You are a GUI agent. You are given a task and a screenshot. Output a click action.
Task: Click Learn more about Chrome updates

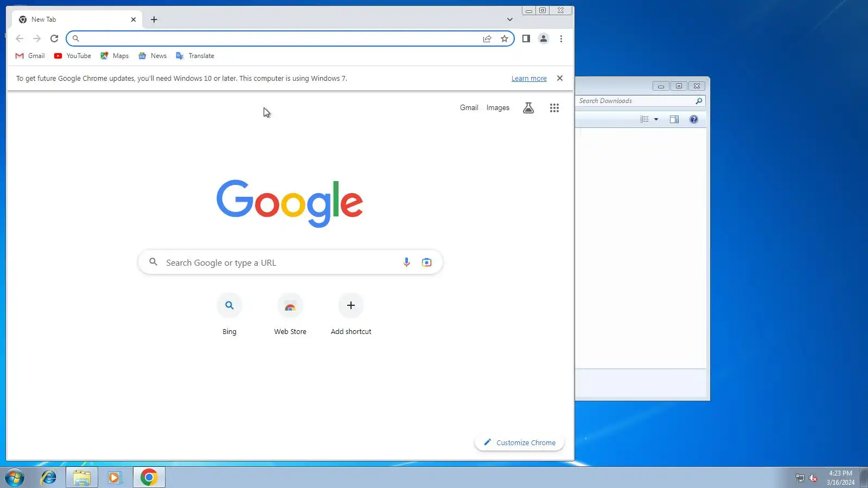point(529,79)
